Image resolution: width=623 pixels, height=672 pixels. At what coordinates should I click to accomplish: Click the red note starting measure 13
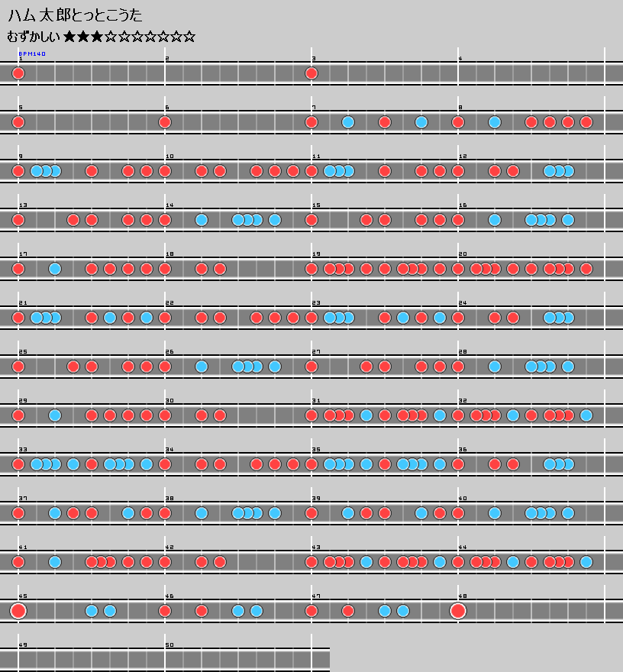(x=18, y=220)
